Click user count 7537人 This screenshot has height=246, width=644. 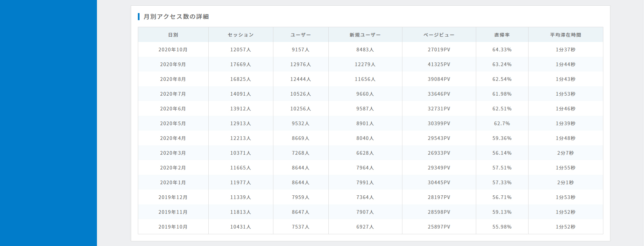point(301,227)
